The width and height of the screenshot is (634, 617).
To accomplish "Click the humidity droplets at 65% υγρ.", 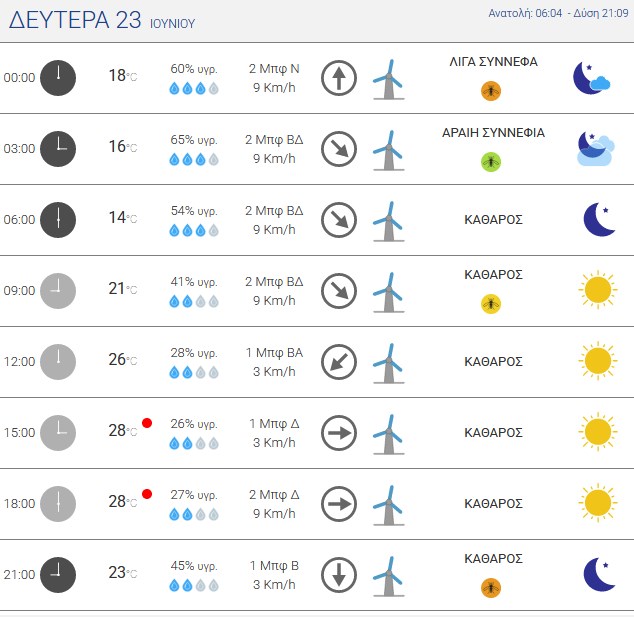I will click(x=194, y=160).
